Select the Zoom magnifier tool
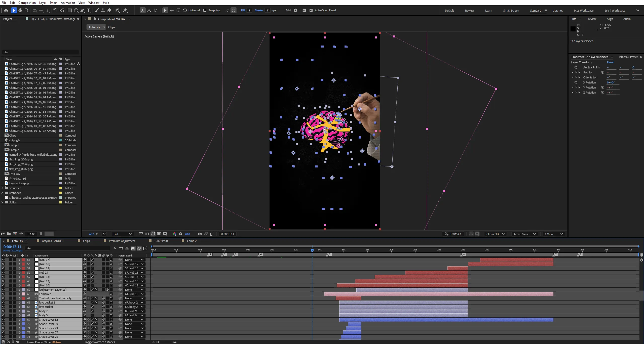The width and height of the screenshot is (644, 344). [x=27, y=10]
